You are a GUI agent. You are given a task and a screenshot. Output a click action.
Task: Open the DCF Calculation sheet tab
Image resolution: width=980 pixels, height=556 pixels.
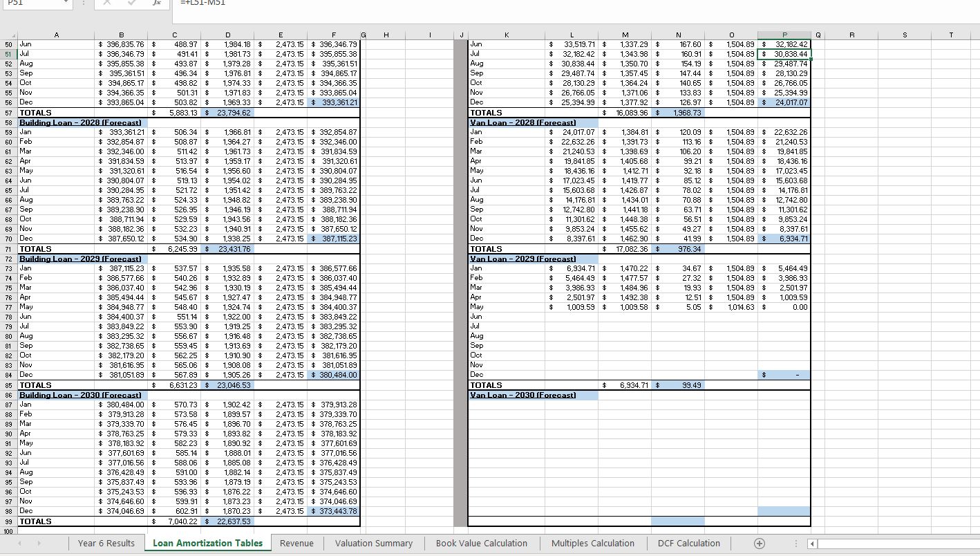coord(689,544)
